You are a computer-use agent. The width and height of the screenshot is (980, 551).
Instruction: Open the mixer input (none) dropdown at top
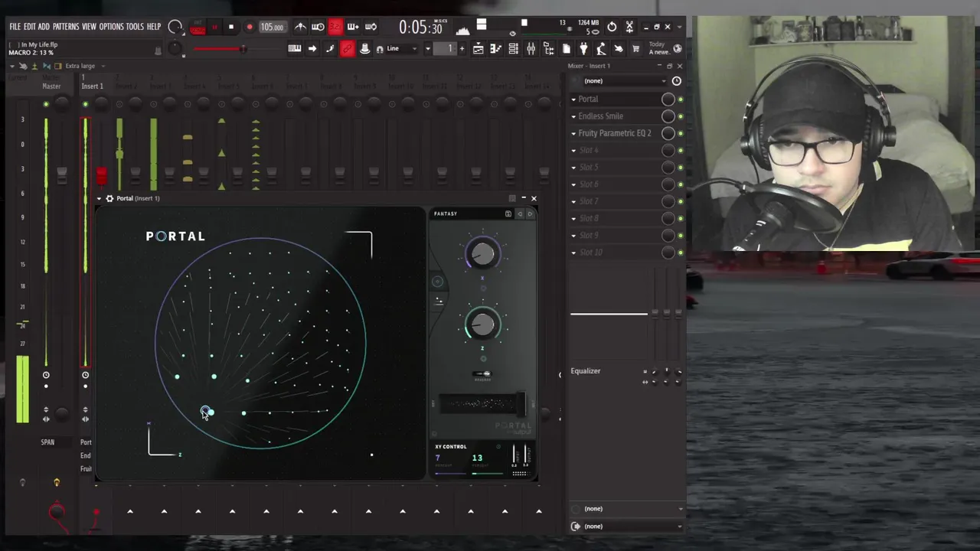point(625,80)
